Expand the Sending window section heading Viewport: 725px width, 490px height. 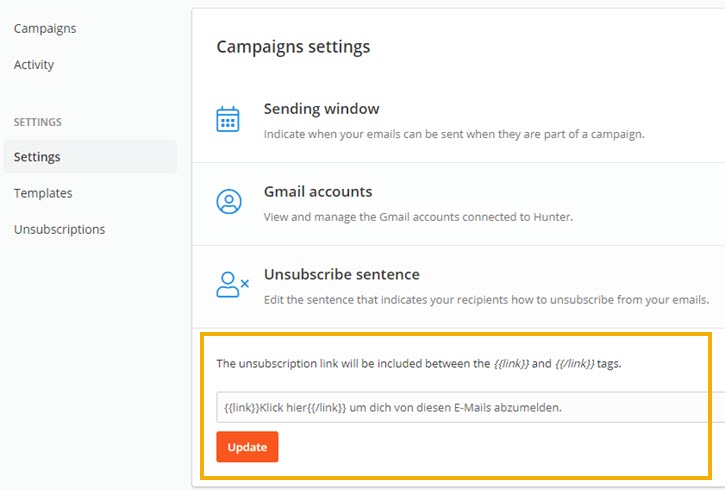(321, 109)
